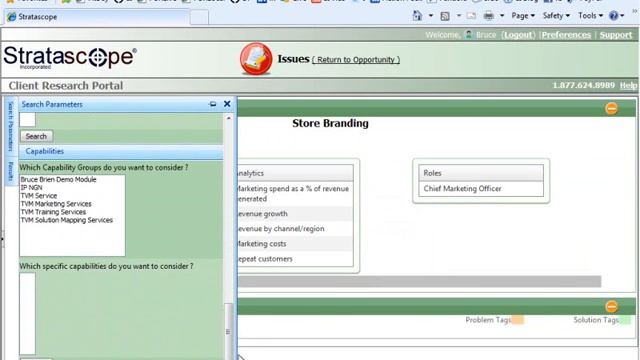The width and height of the screenshot is (640, 360).
Task: Click the Search button
Action: pyautogui.click(x=36, y=136)
